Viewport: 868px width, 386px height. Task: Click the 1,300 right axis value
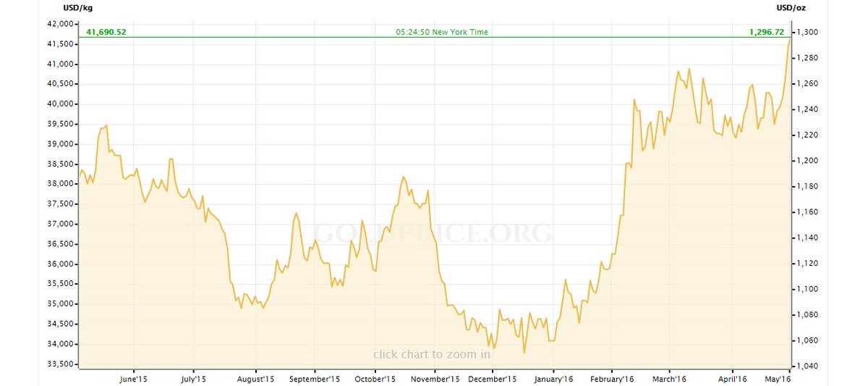tap(808, 33)
